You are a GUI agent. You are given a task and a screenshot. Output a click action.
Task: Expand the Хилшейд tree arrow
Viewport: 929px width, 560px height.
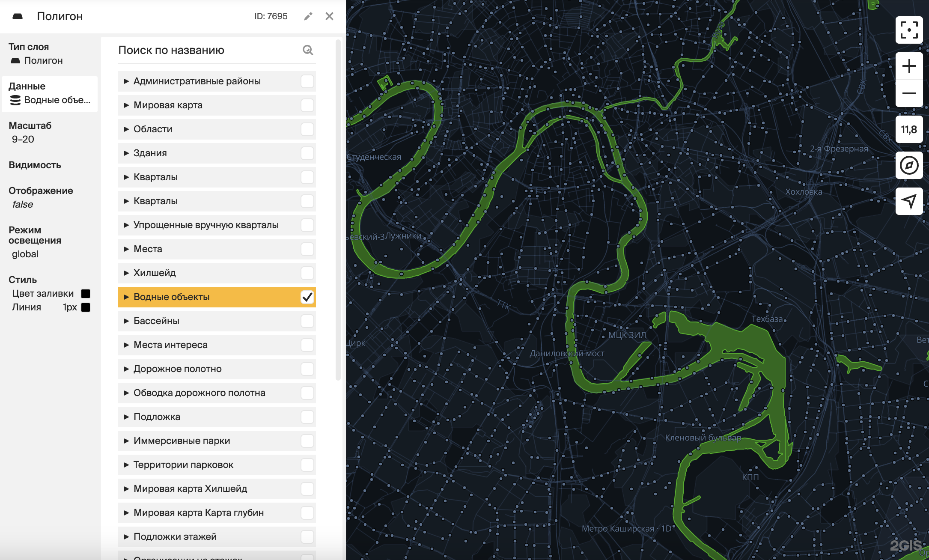tap(126, 273)
